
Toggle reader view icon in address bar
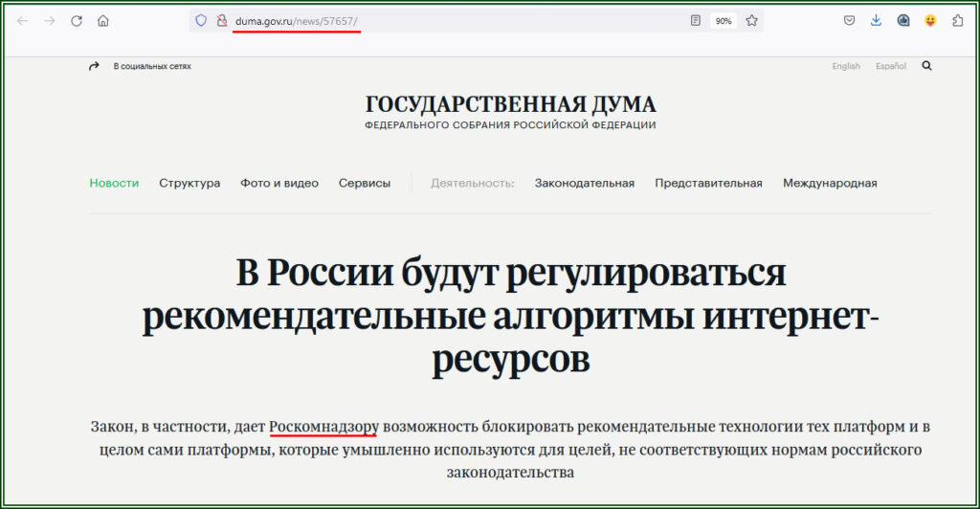click(696, 21)
